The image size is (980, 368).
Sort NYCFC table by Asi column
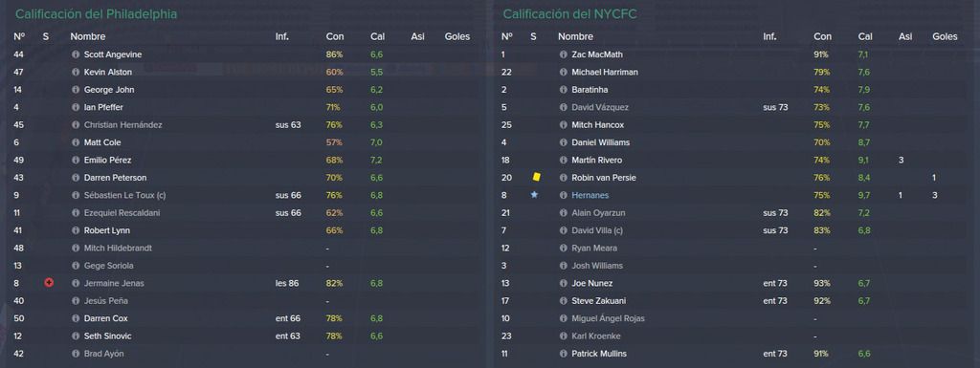point(905,36)
